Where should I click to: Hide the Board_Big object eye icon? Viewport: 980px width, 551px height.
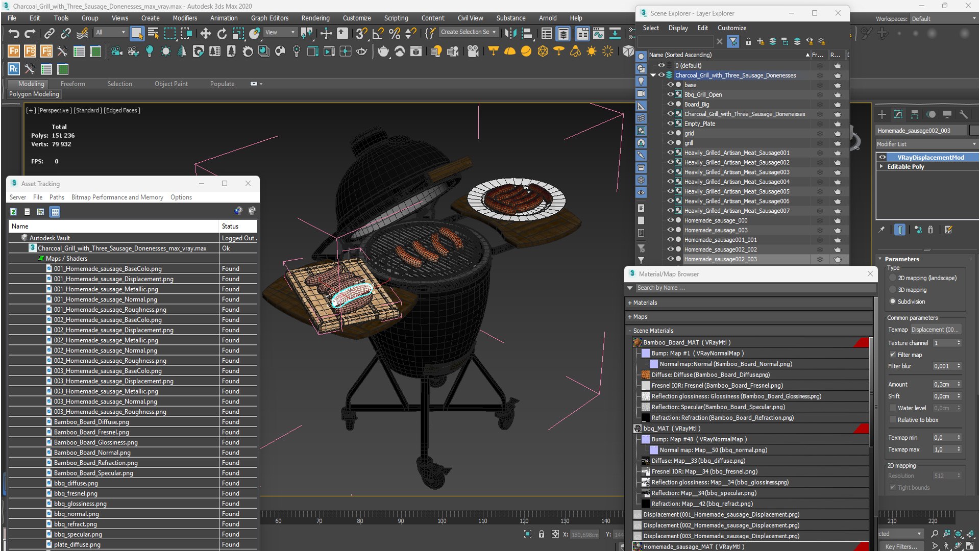[x=670, y=104]
